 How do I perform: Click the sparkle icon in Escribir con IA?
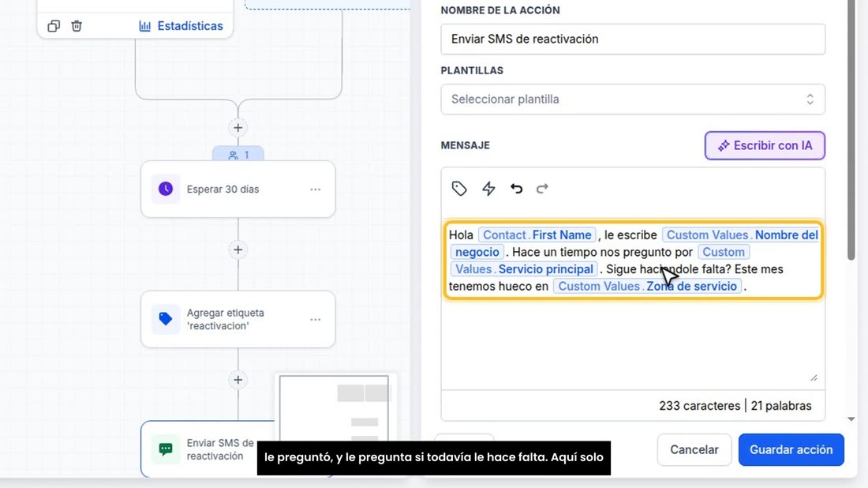723,145
